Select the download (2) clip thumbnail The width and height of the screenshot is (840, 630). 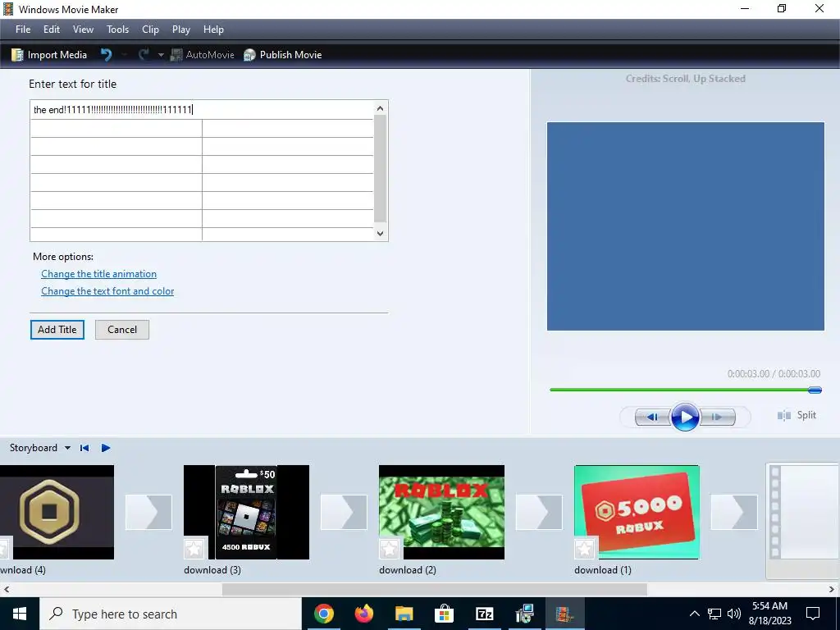[x=441, y=512]
